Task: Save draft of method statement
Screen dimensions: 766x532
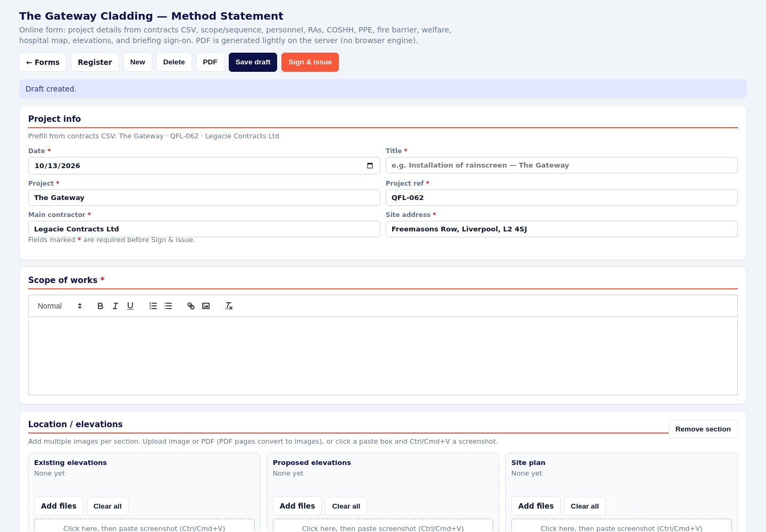Action: point(253,62)
